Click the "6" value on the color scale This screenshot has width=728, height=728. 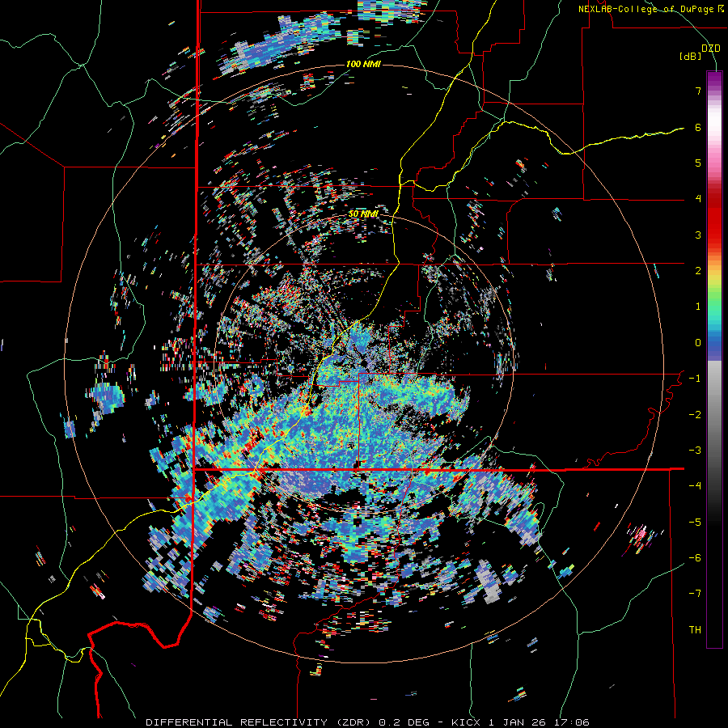698,127
